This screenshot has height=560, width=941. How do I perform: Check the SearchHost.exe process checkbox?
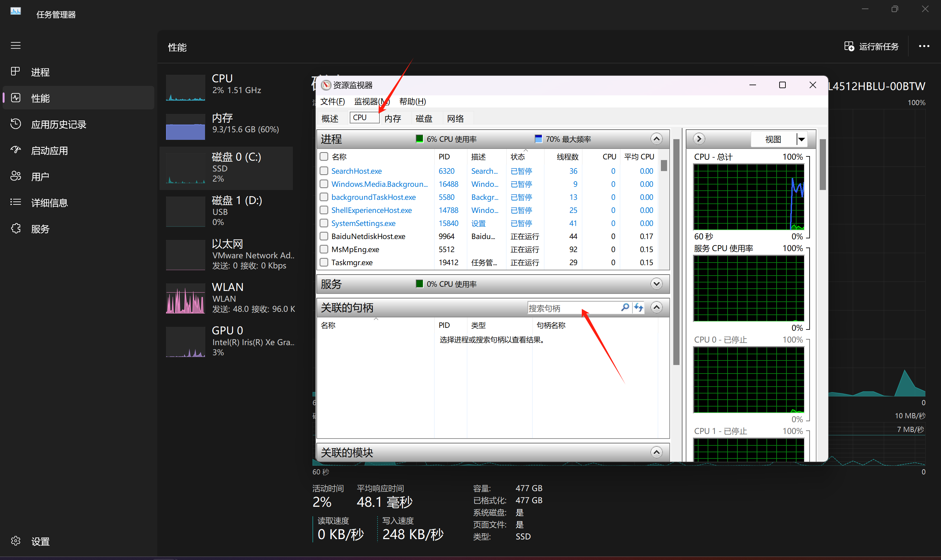pyautogui.click(x=324, y=171)
